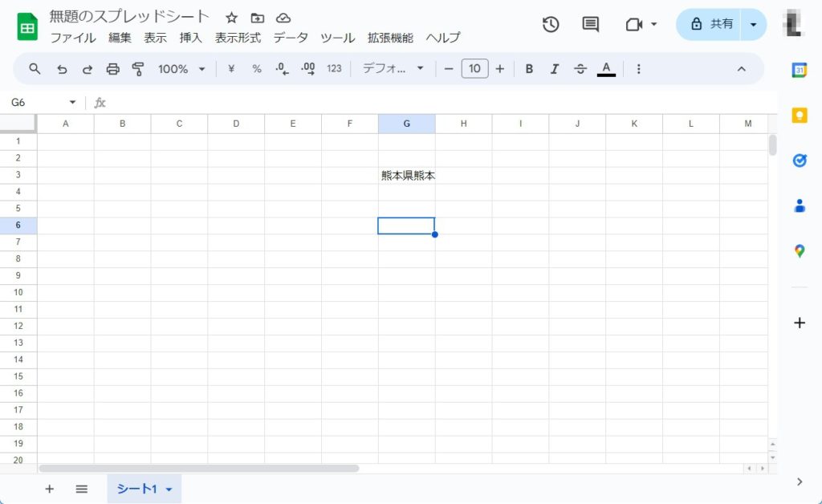The image size is (822, 504).
Task: Open the text color picker
Action: (x=606, y=69)
